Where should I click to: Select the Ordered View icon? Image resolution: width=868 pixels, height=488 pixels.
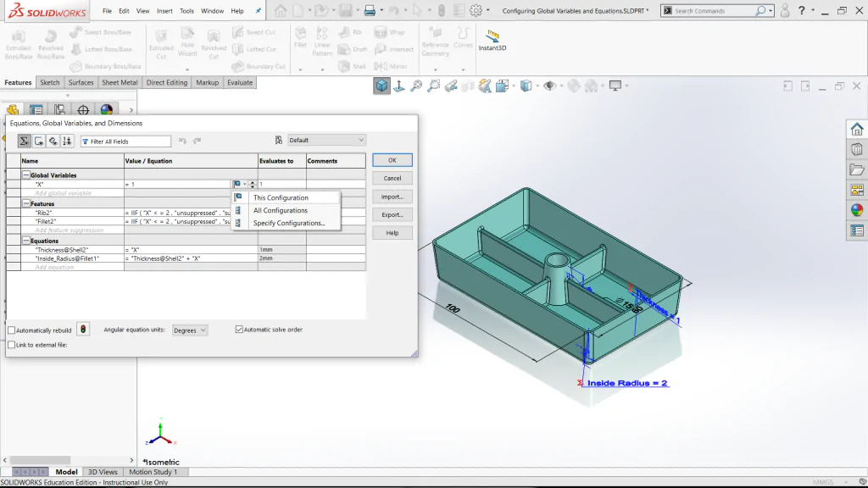click(67, 141)
